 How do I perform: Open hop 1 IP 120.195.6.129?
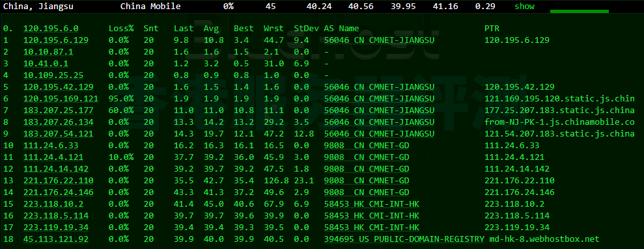click(x=56, y=40)
